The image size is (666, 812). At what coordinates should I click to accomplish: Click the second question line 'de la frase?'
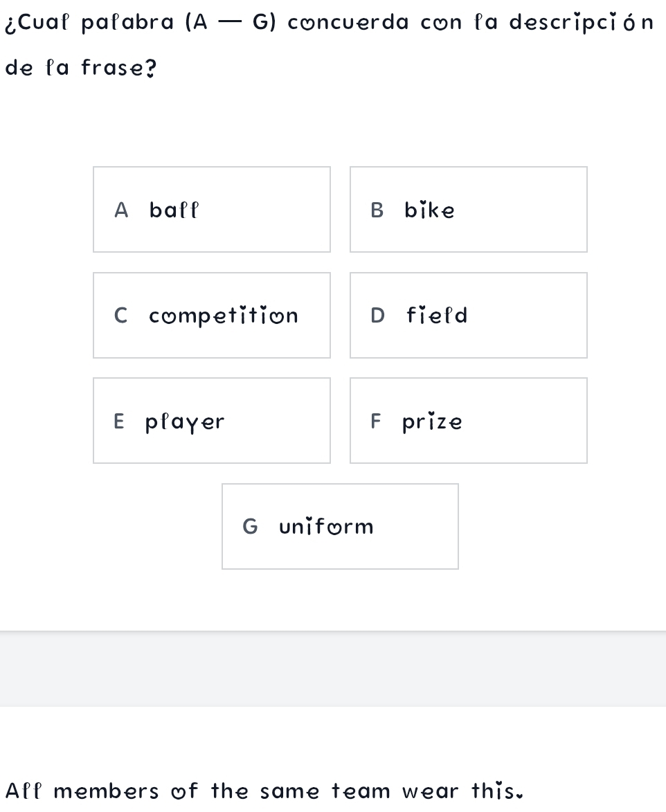[x=81, y=68]
